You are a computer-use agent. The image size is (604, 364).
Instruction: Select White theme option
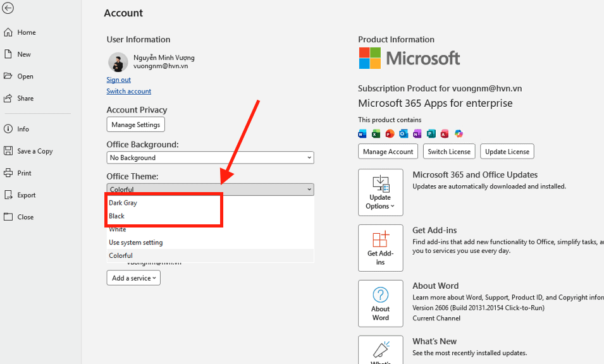(211, 229)
